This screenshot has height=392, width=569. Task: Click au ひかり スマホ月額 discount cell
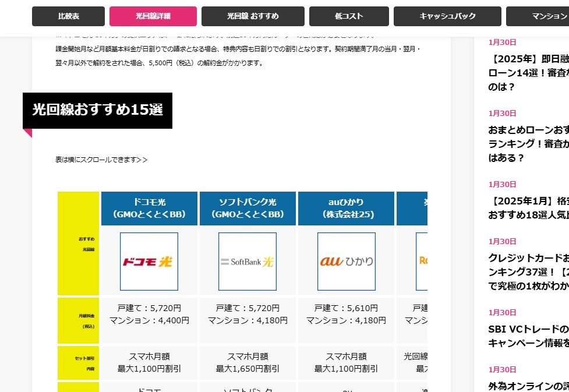(346, 363)
